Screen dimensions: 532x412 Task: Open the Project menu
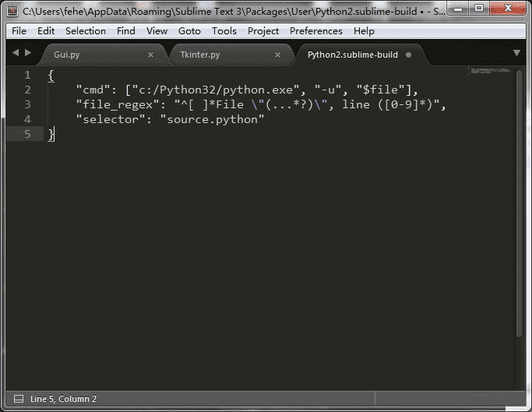(x=263, y=31)
